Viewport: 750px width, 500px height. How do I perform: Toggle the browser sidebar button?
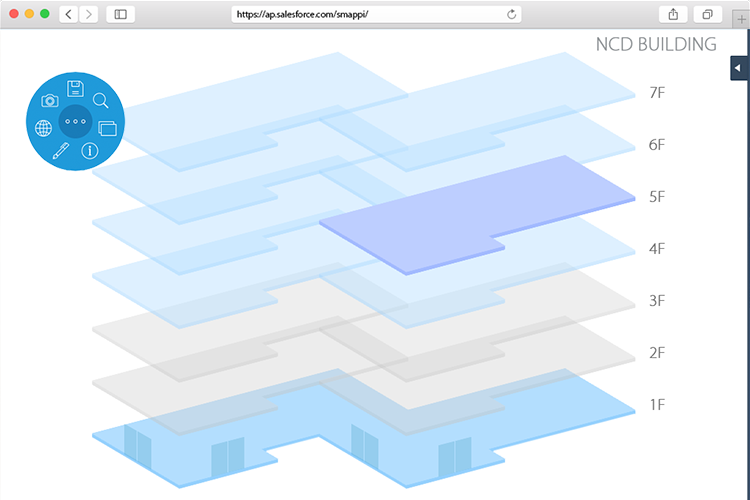(x=121, y=14)
